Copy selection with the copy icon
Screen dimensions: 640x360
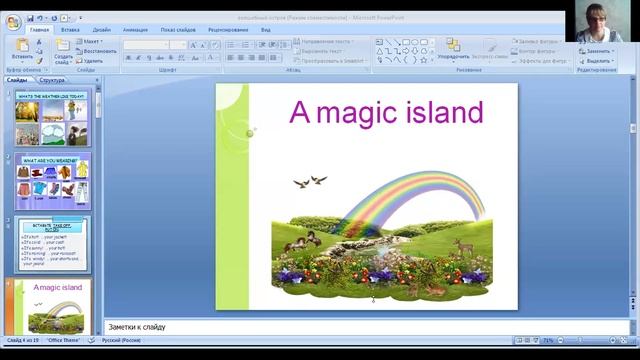(x=39, y=51)
